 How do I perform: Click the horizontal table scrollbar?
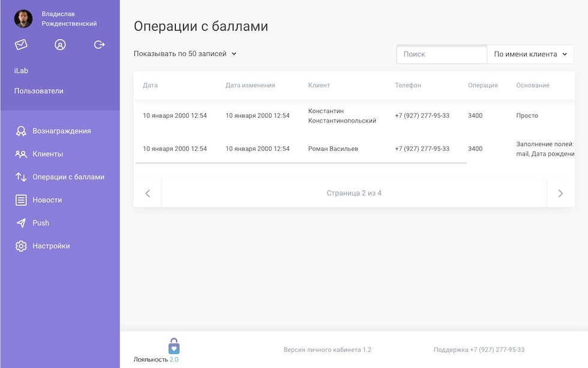tap(301, 163)
